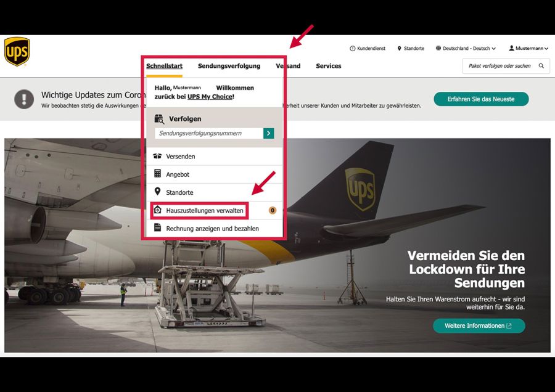
Task: Click the globe icon next to Deutschland - Deutsch
Action: point(438,48)
